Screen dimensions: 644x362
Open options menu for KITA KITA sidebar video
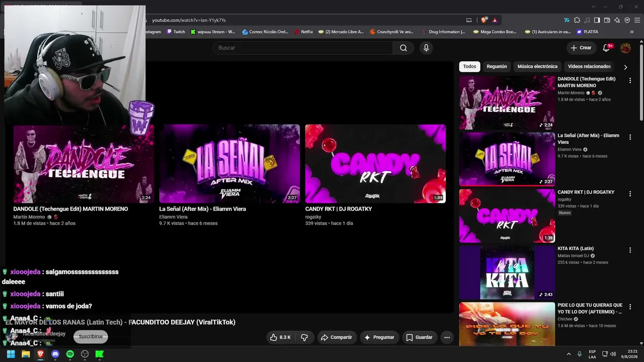tap(630, 250)
